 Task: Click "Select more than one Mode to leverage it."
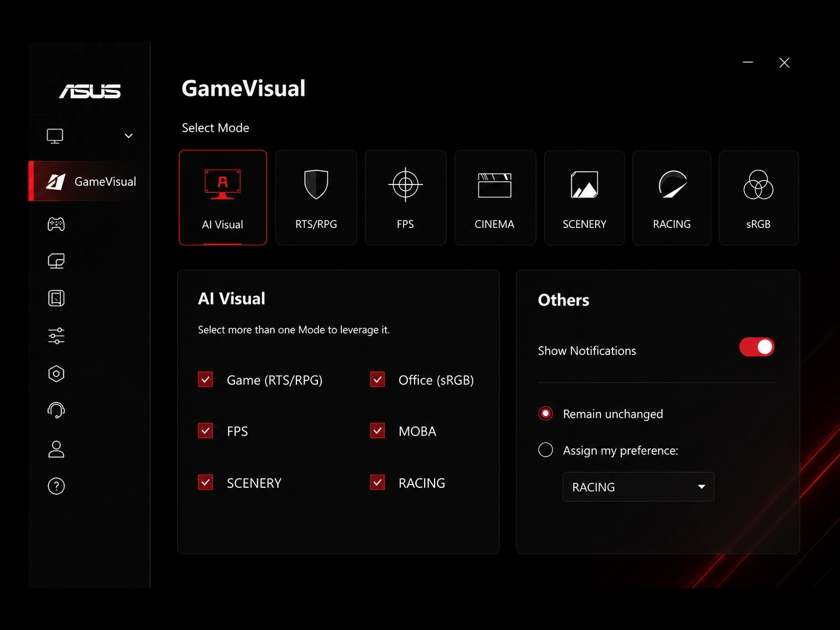[x=294, y=330]
